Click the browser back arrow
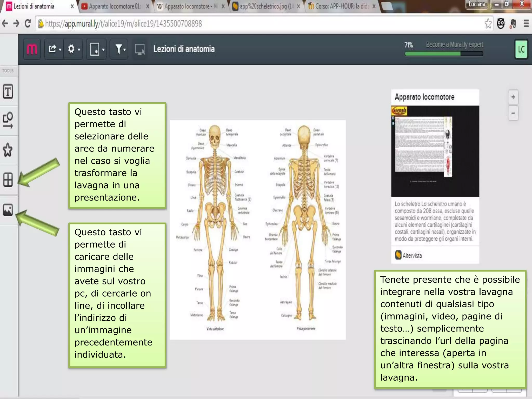Viewport: 532px width, 399px height. coord(5,24)
